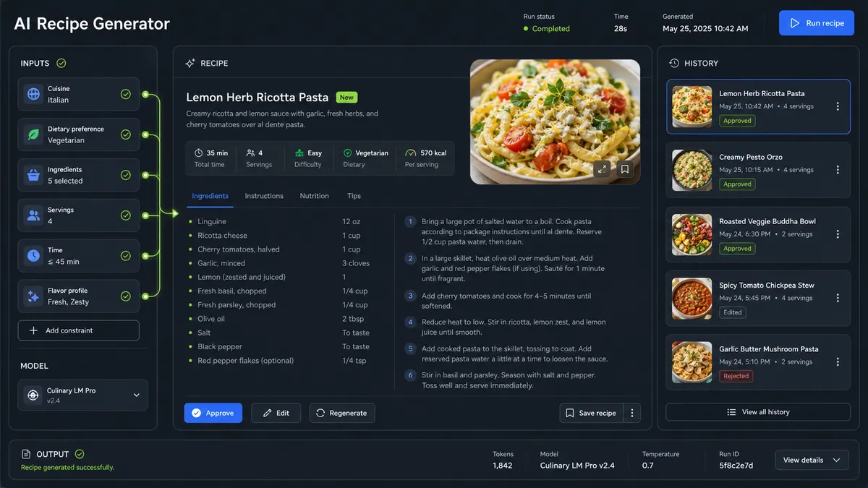The image size is (868, 488).
Task: Open options for Roasted Veggie Buddha Bowl
Action: click(x=838, y=234)
